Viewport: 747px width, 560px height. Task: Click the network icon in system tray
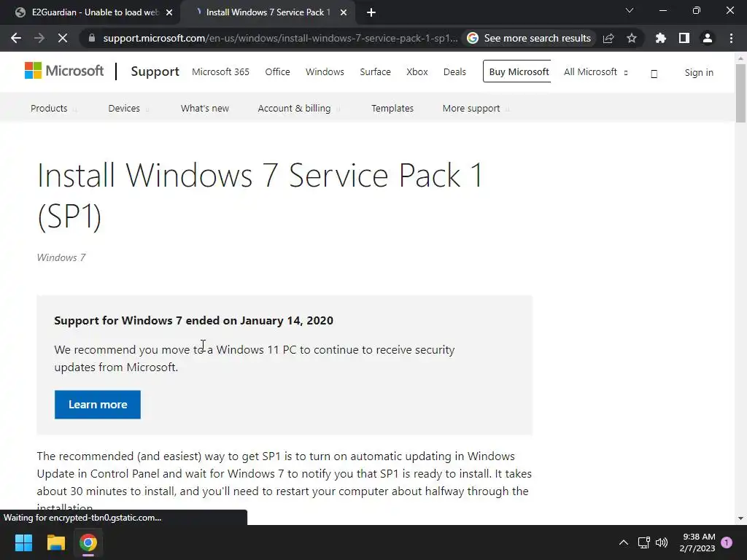[643, 542]
